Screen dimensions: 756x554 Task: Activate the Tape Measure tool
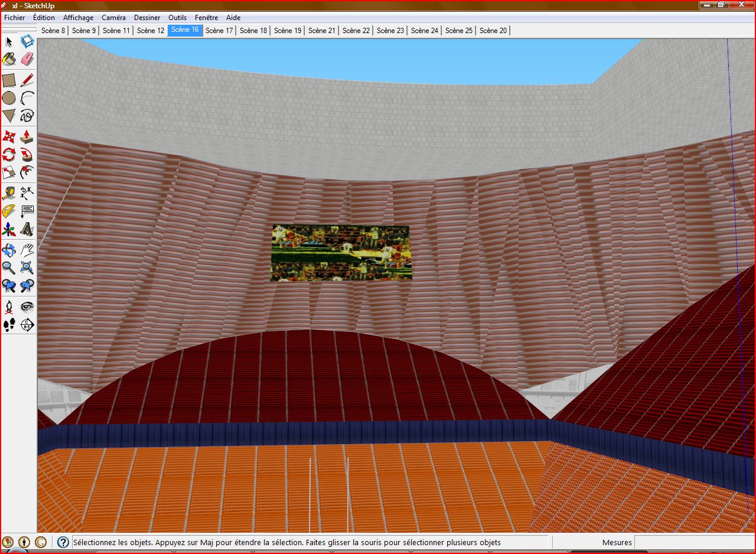click(x=9, y=193)
